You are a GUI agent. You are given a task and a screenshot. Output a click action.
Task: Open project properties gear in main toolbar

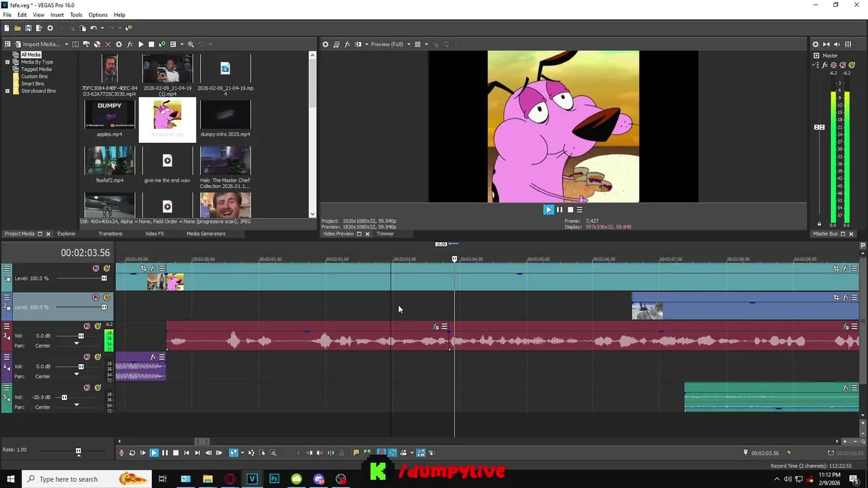point(50,28)
